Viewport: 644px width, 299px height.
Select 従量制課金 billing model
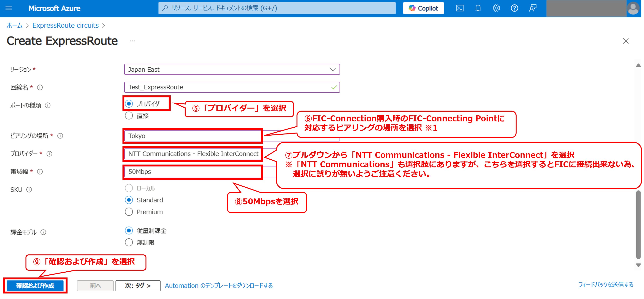[129, 231]
